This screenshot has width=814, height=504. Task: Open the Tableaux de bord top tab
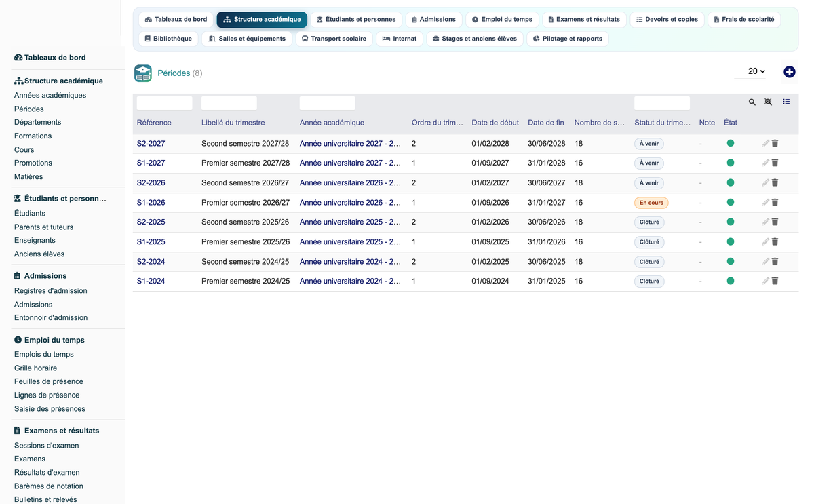(x=176, y=20)
